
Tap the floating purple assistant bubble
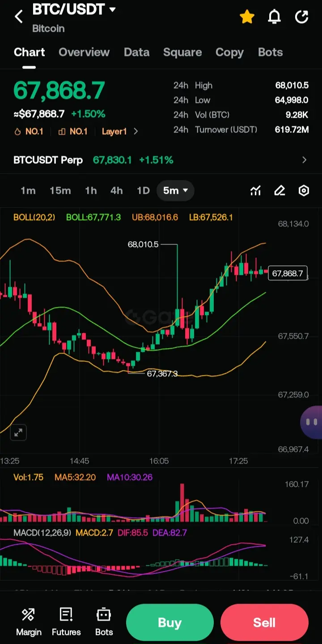[x=312, y=422]
